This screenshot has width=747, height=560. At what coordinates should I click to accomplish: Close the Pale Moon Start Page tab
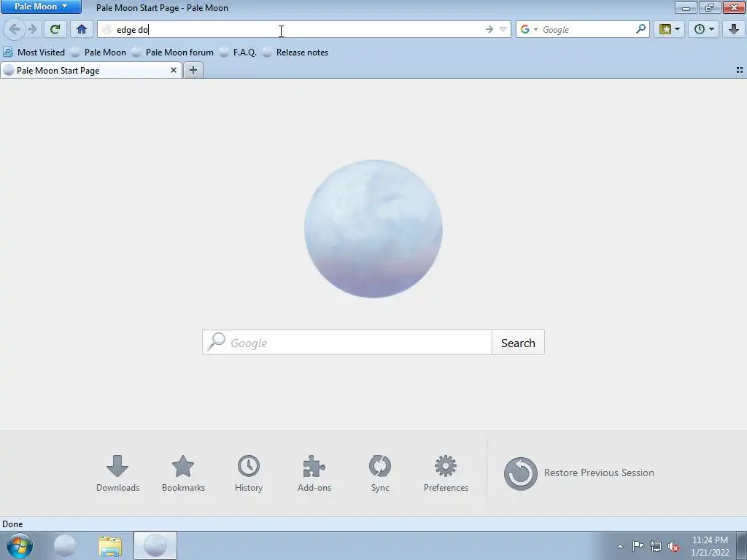pos(174,71)
